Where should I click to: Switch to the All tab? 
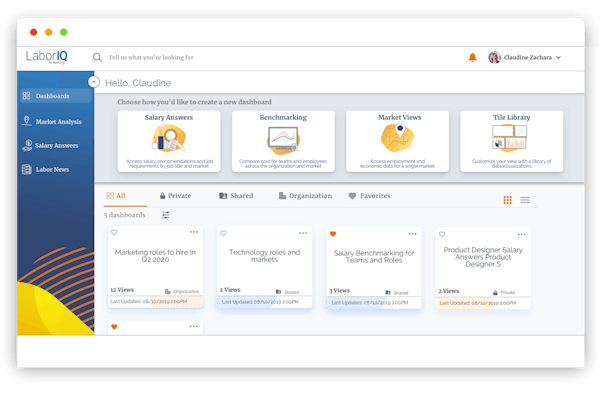click(116, 196)
